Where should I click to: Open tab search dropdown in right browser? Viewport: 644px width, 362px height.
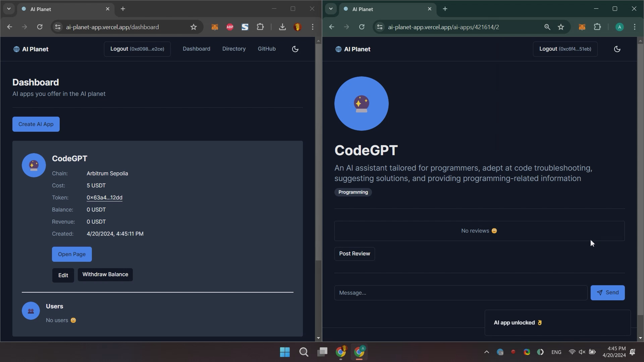point(331,9)
